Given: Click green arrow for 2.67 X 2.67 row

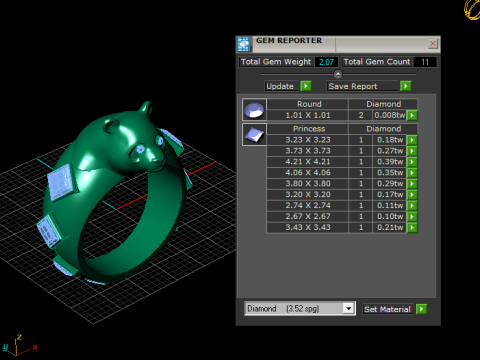Looking at the screenshot, I should (412, 217).
